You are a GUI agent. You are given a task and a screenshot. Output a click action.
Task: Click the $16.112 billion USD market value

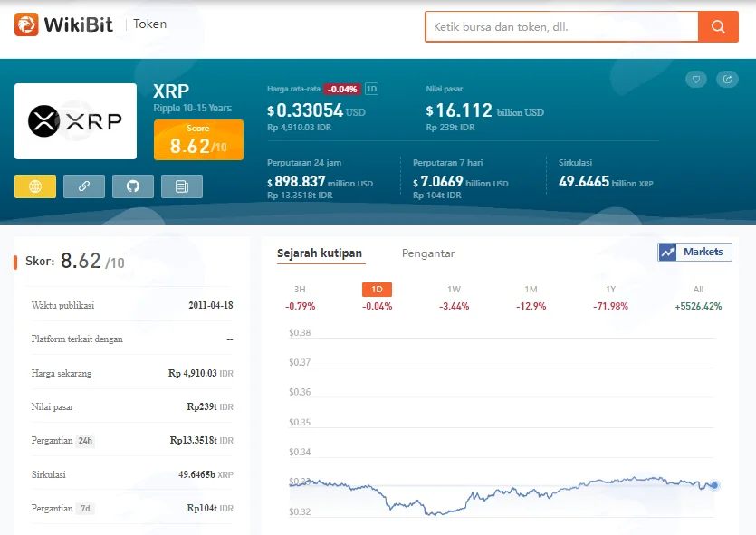485,110
